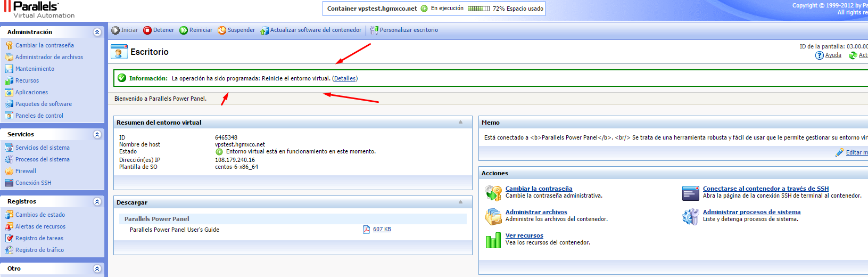
Task: Click the gears icon for system processes
Action: tap(691, 216)
